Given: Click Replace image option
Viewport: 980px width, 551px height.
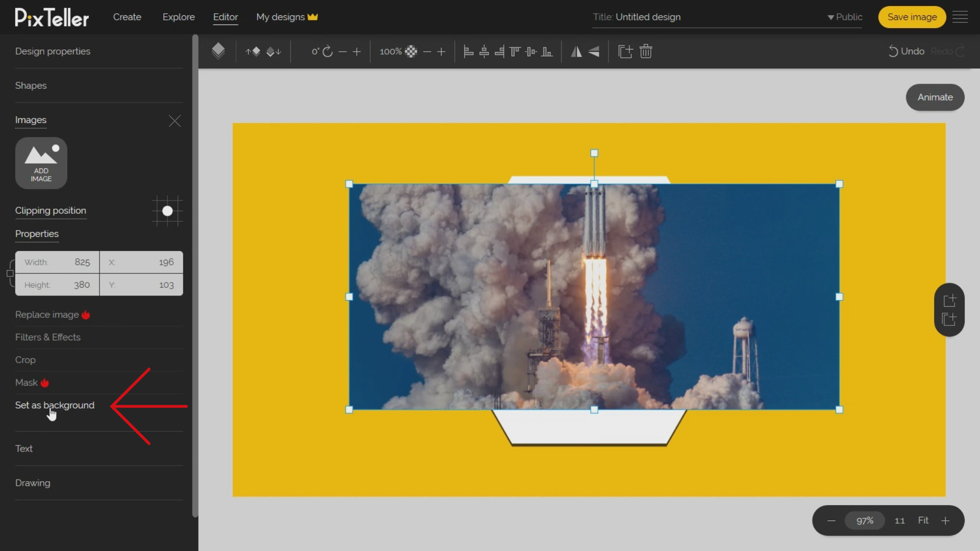Looking at the screenshot, I should coord(53,315).
